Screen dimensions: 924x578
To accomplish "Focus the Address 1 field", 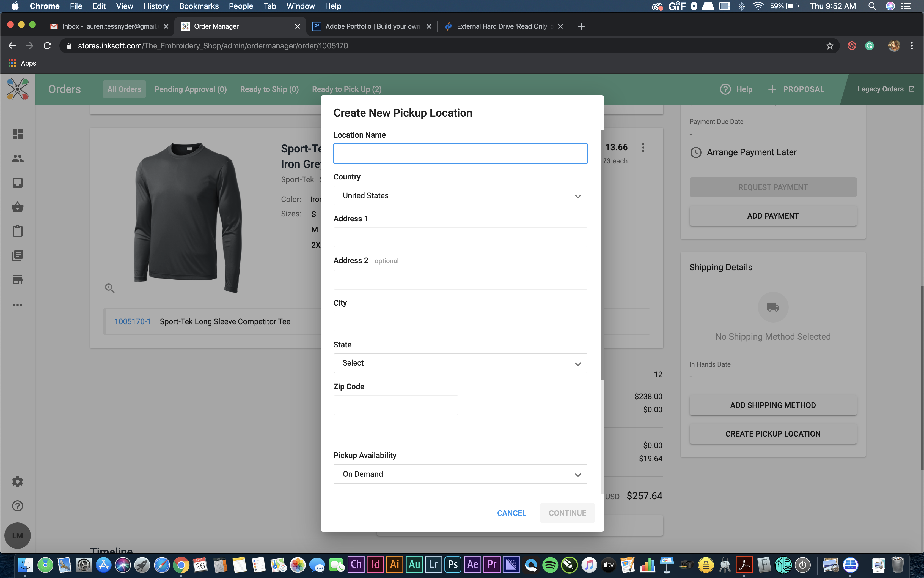I will 460,237.
